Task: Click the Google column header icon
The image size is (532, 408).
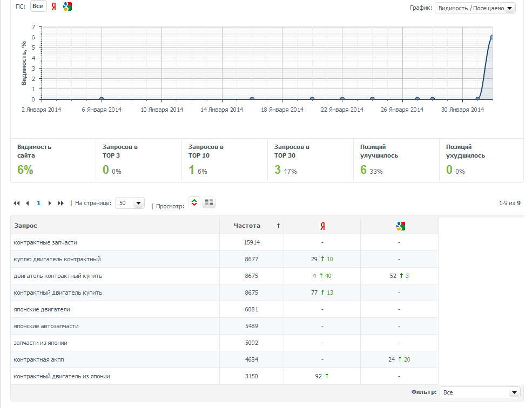Action: (400, 226)
